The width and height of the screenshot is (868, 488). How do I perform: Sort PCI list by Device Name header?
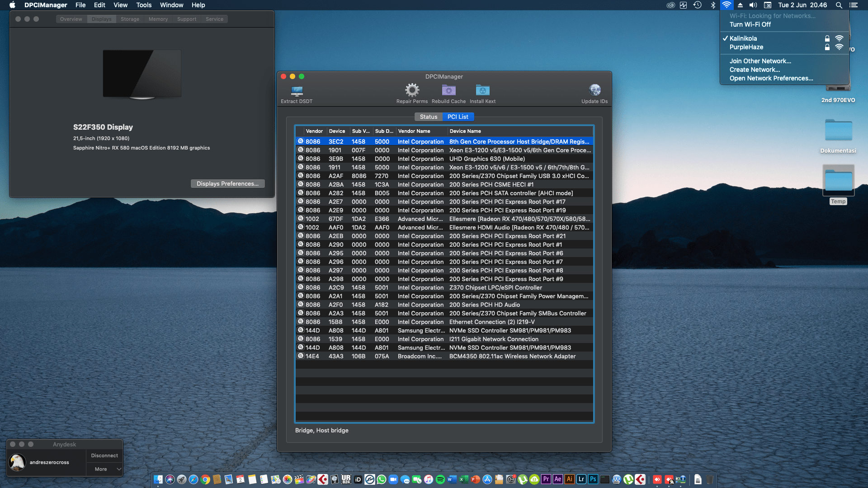coord(465,131)
